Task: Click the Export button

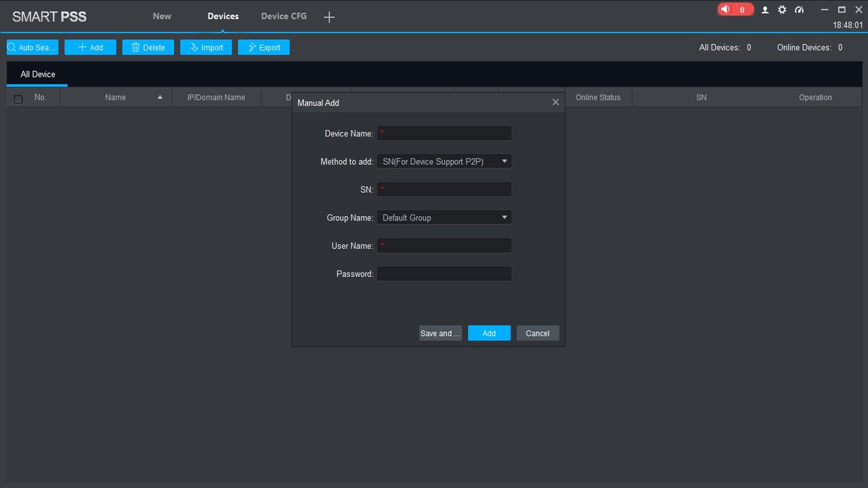Action: point(264,47)
